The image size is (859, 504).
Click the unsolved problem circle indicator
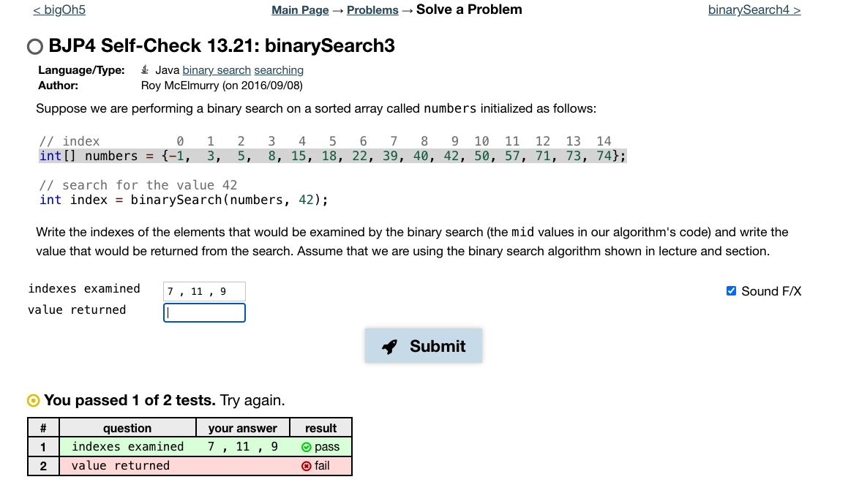pyautogui.click(x=34, y=46)
